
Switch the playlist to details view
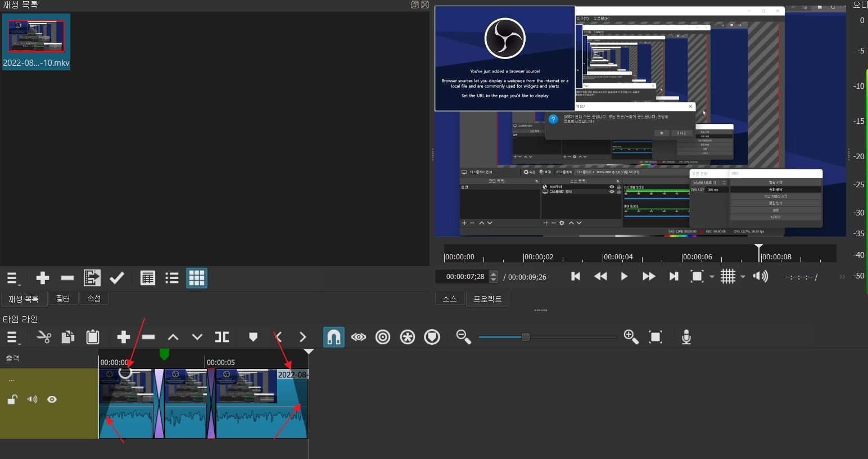tap(148, 278)
